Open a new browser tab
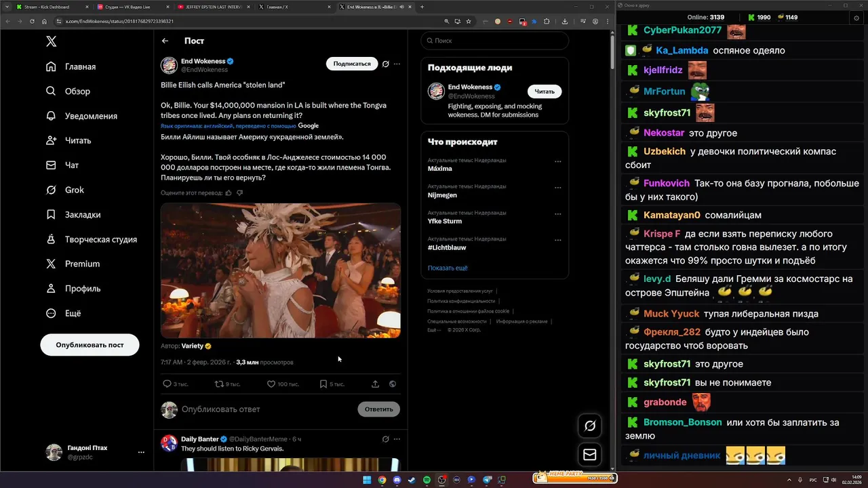 pyautogui.click(x=422, y=7)
